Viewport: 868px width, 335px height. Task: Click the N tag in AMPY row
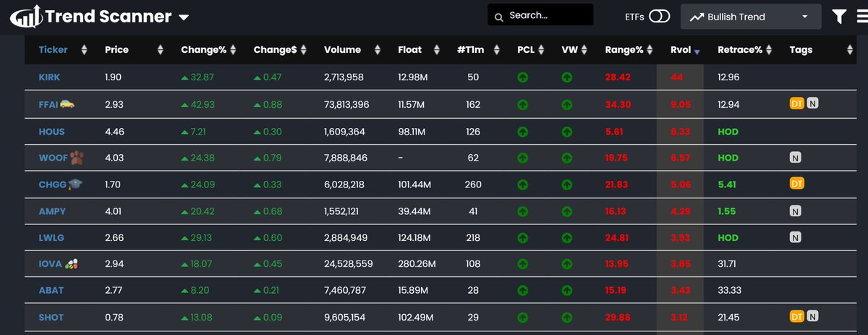pos(796,211)
